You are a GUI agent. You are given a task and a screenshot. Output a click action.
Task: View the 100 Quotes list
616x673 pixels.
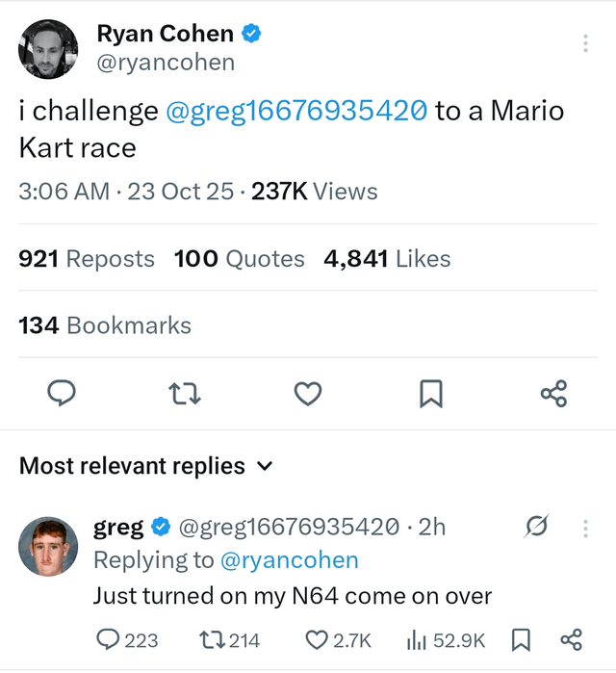point(239,259)
